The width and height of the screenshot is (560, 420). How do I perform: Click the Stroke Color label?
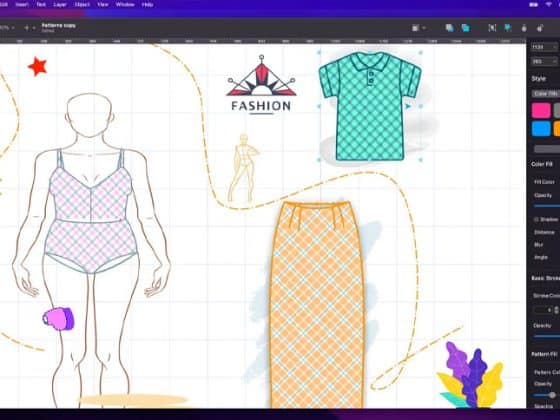(x=546, y=295)
